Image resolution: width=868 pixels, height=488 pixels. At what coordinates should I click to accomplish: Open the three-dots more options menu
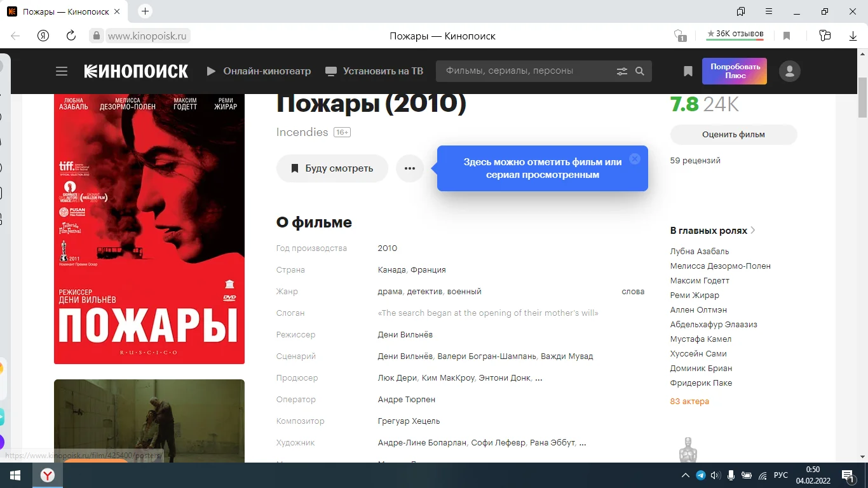410,168
